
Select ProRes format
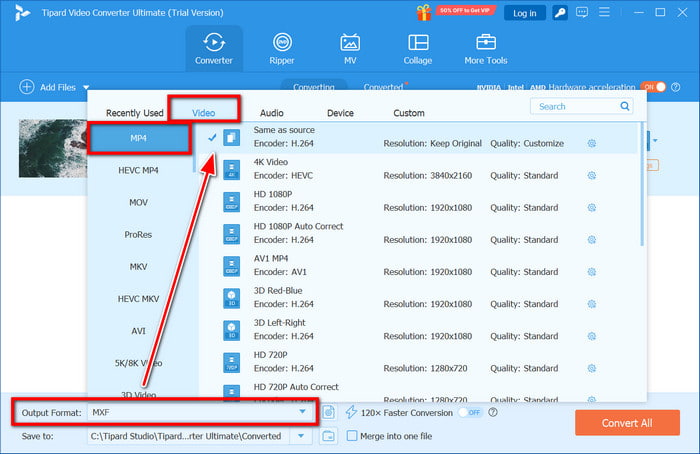pyautogui.click(x=138, y=234)
